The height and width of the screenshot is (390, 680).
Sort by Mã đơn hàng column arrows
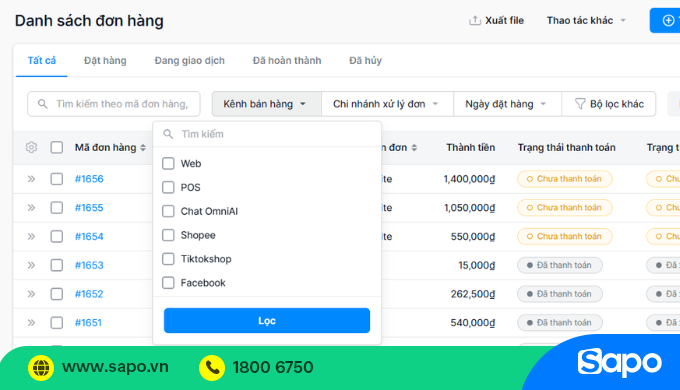click(143, 148)
